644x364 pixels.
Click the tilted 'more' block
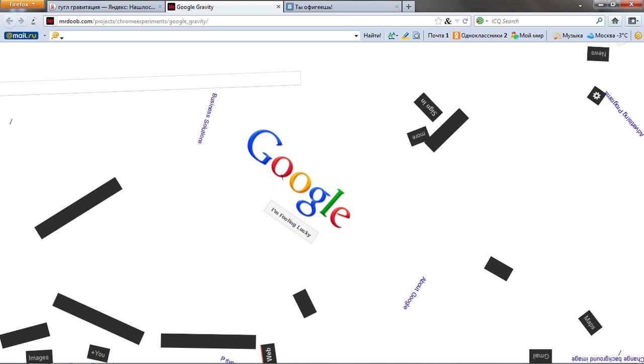[x=418, y=135]
